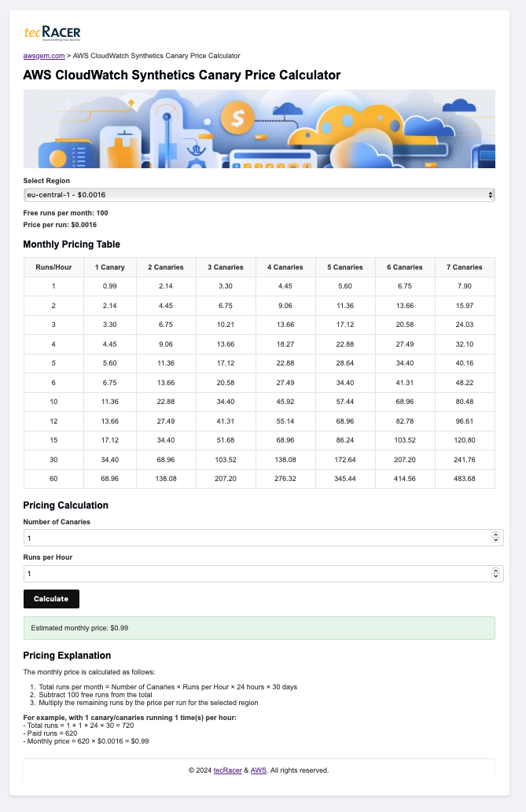
Task: Click the 10.21 price cell
Action: click(x=226, y=325)
